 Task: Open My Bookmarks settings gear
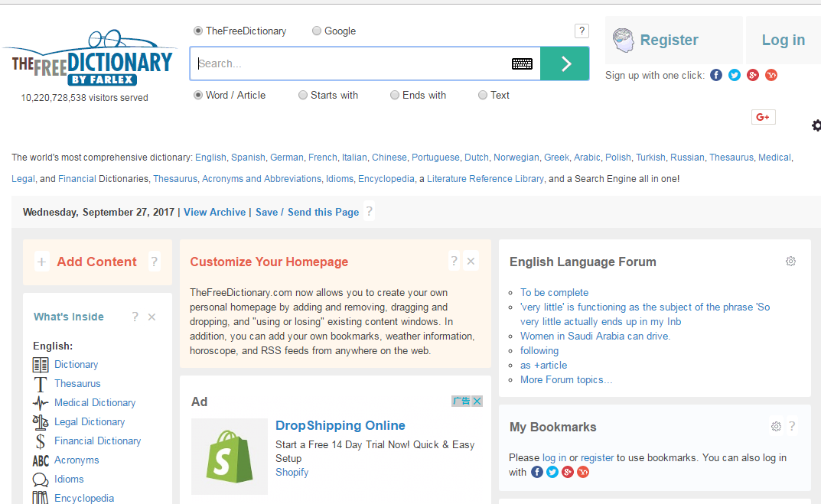[776, 427]
